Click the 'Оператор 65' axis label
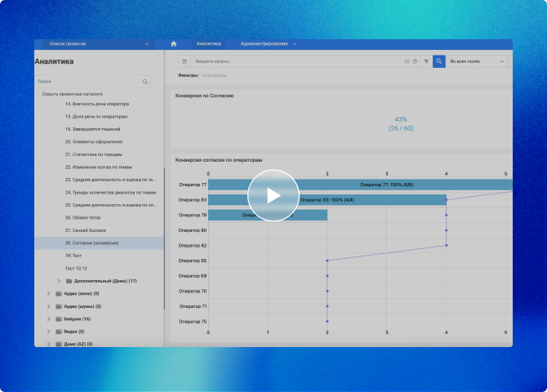Screen dimensions: 547x392 [x=193, y=261]
